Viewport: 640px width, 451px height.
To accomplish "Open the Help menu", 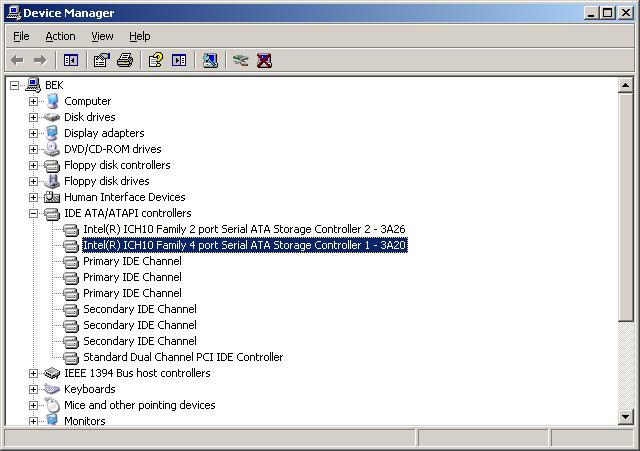I will click(x=140, y=36).
